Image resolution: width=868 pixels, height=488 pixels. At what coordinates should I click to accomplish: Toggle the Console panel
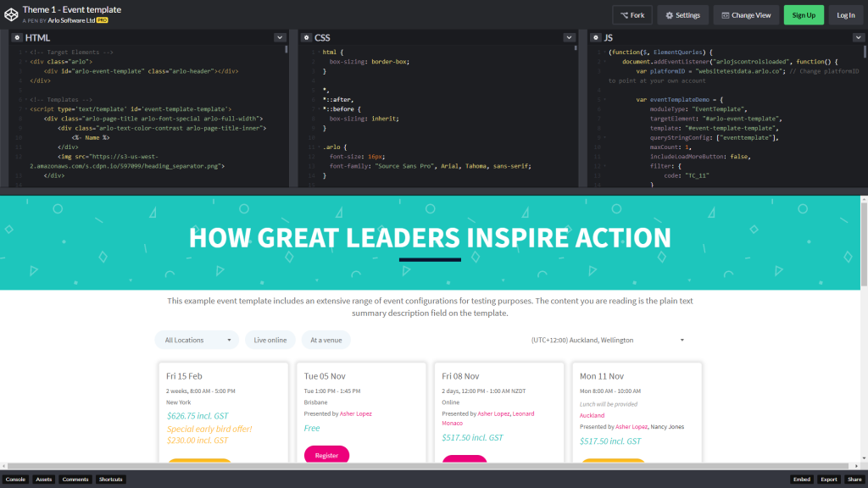[x=15, y=480]
